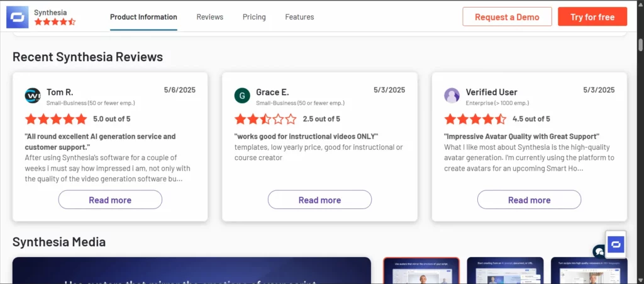Click Tom R.'s reviewer avatar
Screen dimensions: 644x284
[33, 95]
